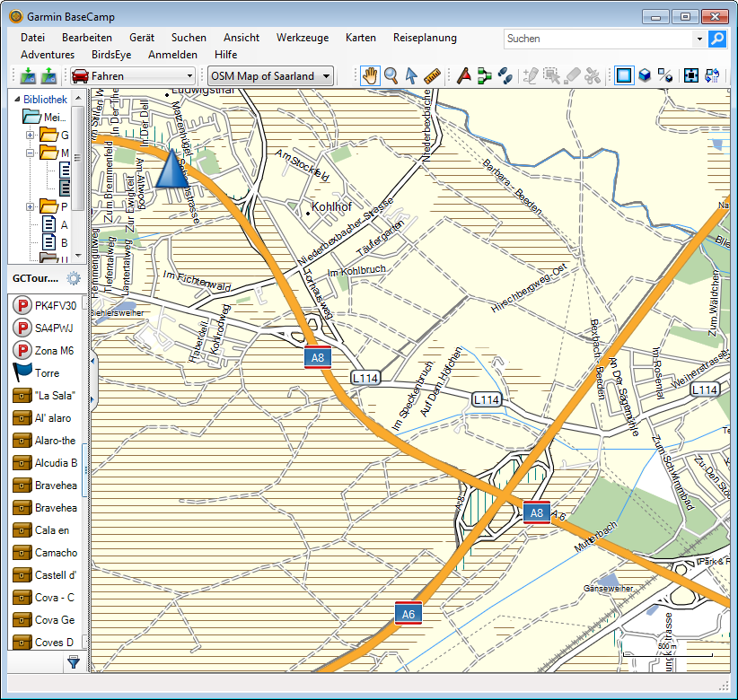
Task: Click into the Suchen search field
Action: tap(599, 39)
